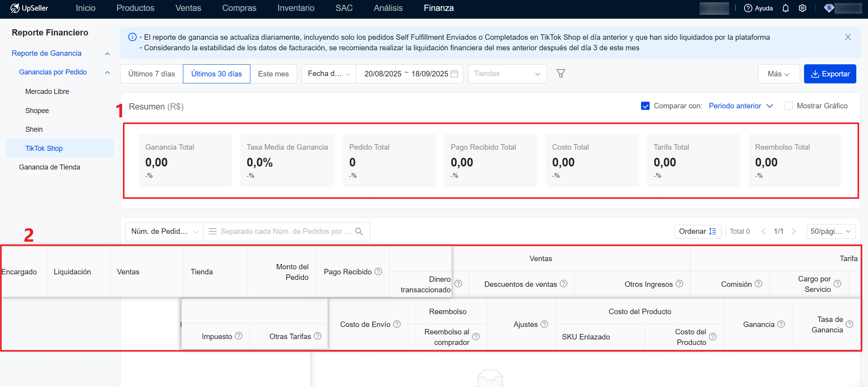
Task: Dismiss the info banner with X
Action: pyautogui.click(x=848, y=37)
